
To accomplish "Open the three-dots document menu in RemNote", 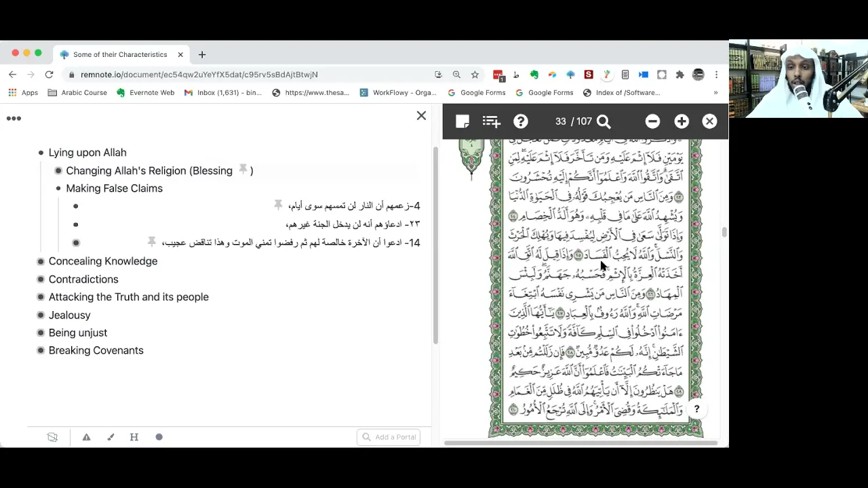I will [14, 119].
